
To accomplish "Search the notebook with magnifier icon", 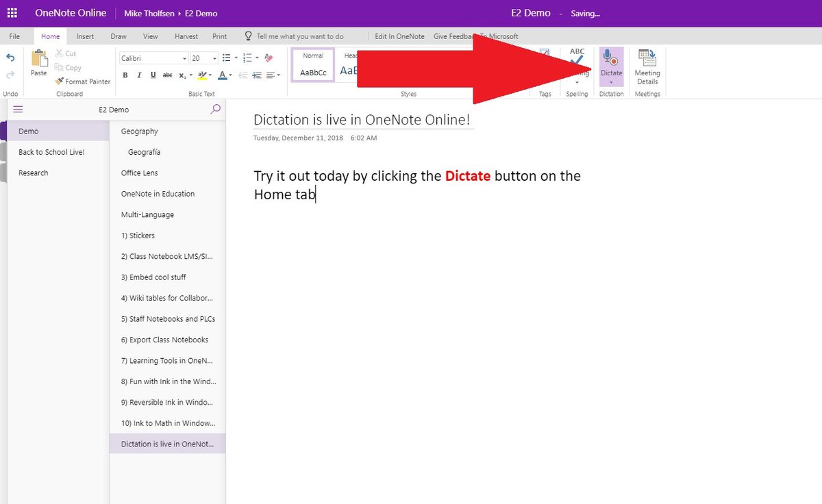I will pyautogui.click(x=216, y=109).
